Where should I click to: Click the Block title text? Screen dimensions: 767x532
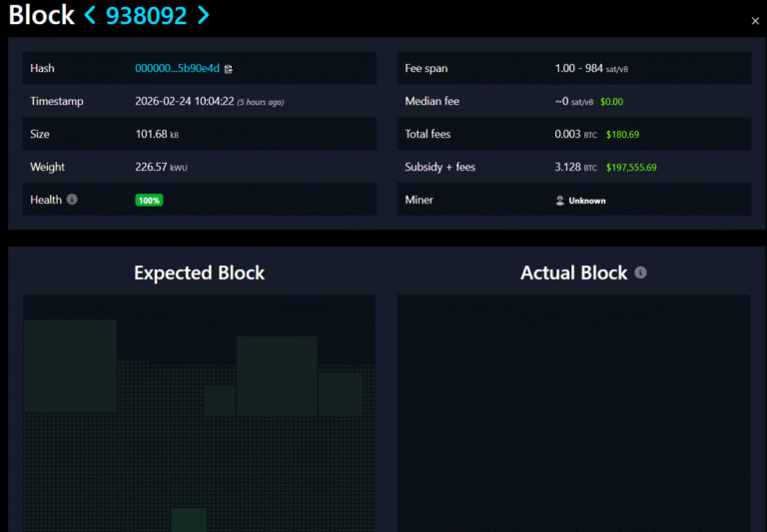click(42, 15)
